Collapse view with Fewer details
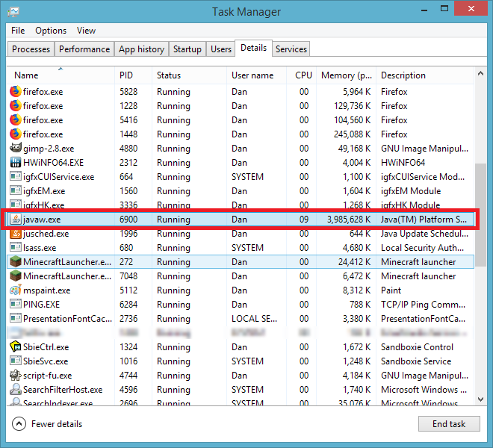This screenshot has height=448, width=493. [x=48, y=424]
